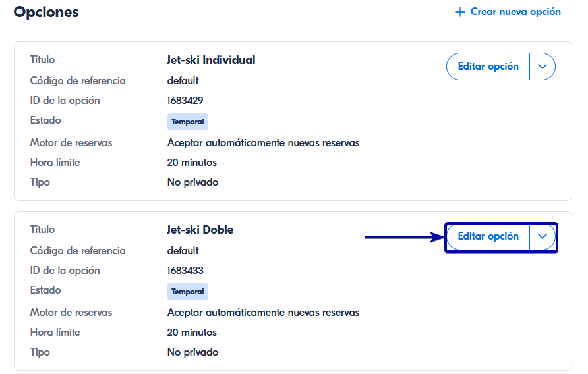Click the Temporal badge of Jet-ski Doble
The height and width of the screenshot is (374, 588).
(188, 292)
